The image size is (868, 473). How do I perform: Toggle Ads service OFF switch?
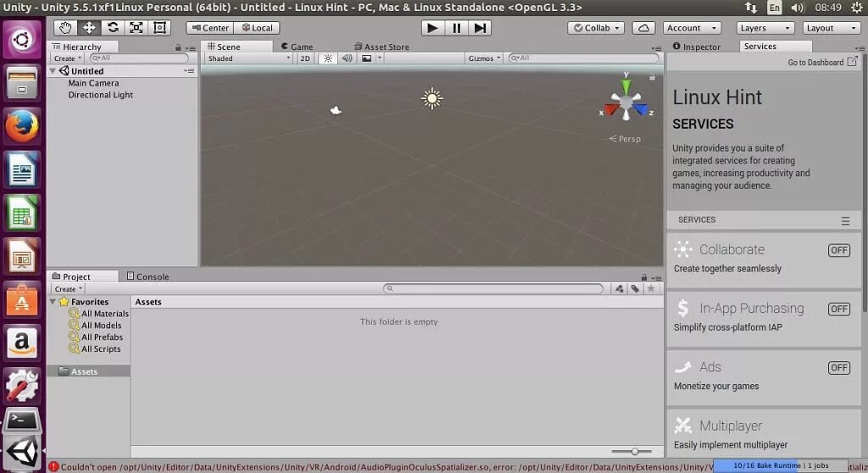(x=838, y=368)
